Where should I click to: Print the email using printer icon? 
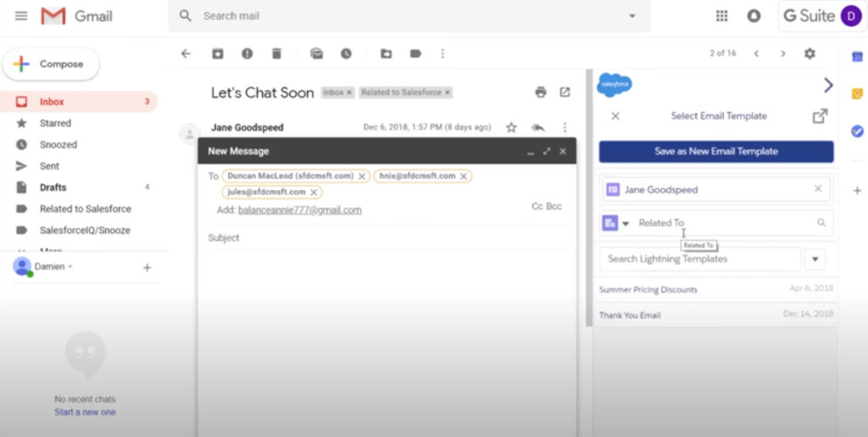[x=541, y=92]
